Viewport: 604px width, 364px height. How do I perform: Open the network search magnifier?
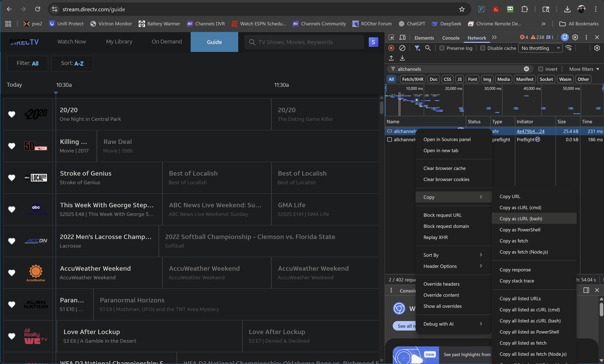coord(428,48)
